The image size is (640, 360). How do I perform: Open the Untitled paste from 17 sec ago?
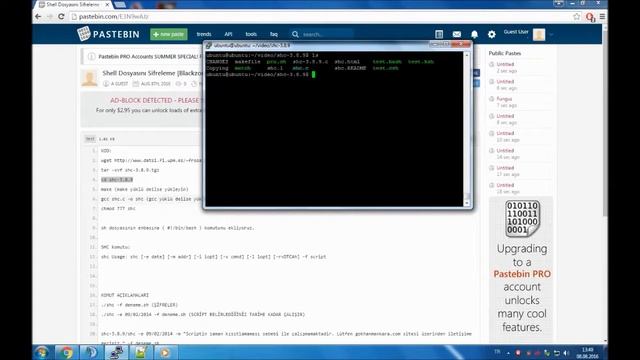click(505, 168)
